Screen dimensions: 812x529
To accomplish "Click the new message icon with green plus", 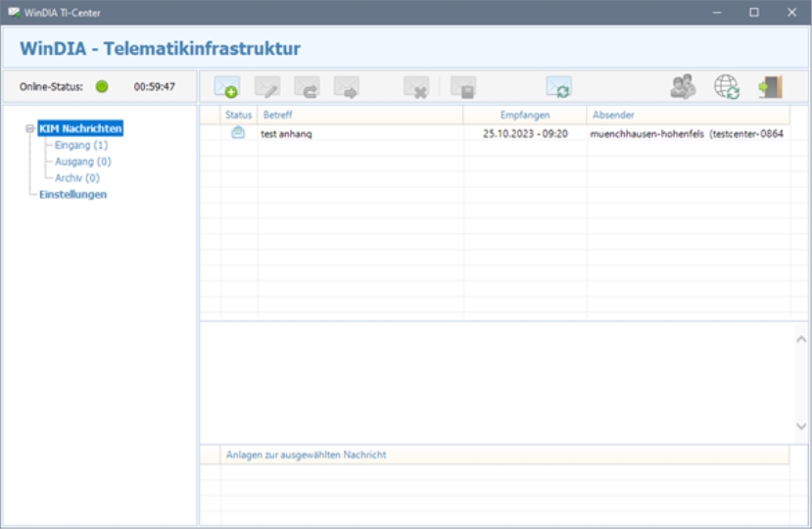I will [x=226, y=87].
